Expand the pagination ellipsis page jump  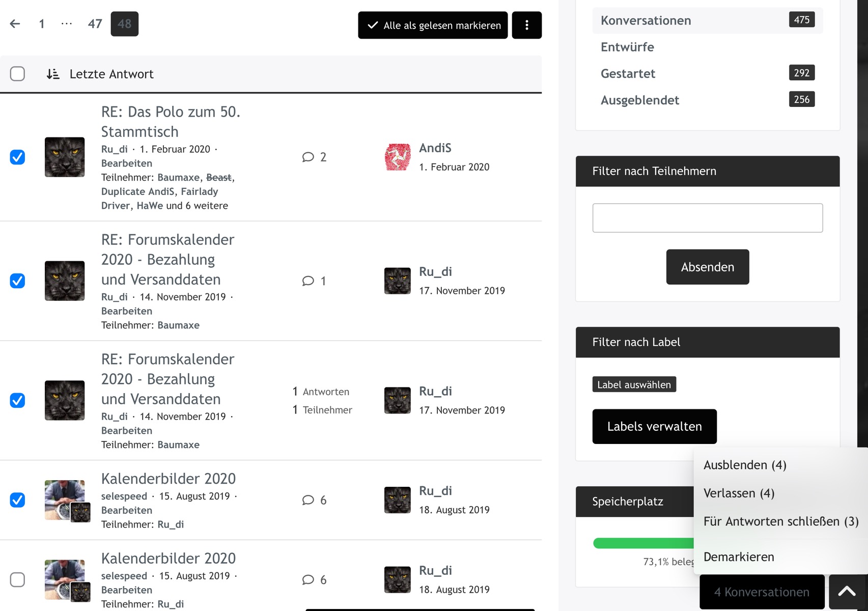pyautogui.click(x=66, y=24)
